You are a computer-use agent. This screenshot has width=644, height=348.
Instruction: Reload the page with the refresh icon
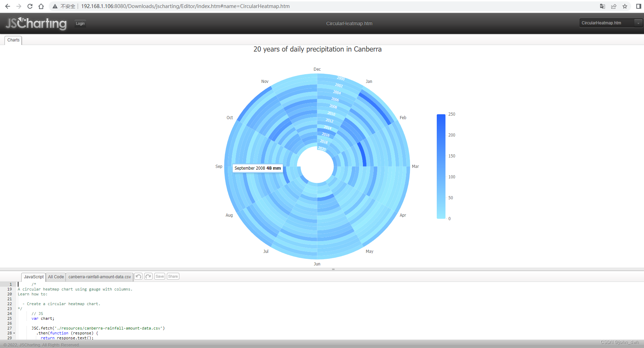pos(30,6)
